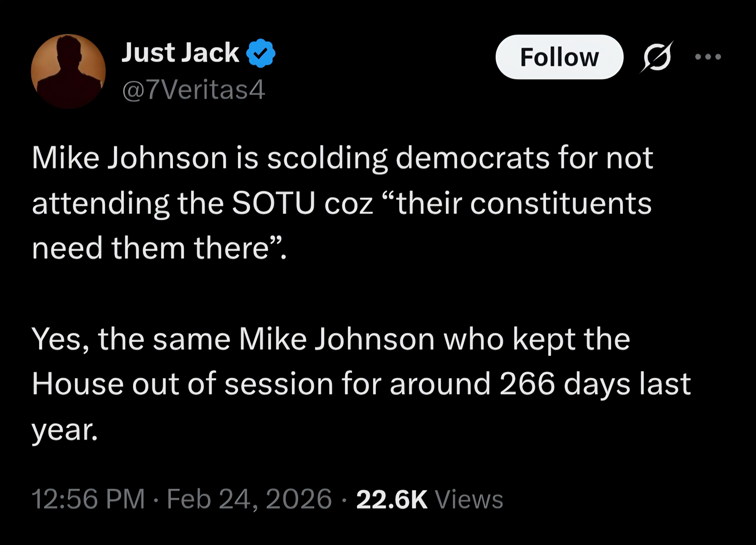
Task: Follow the Just Jack account
Action: pyautogui.click(x=559, y=57)
